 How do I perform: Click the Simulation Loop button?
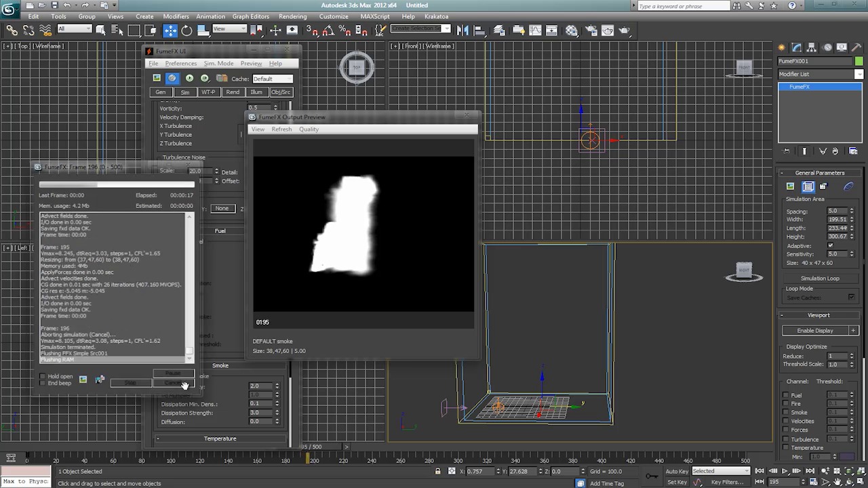820,279
